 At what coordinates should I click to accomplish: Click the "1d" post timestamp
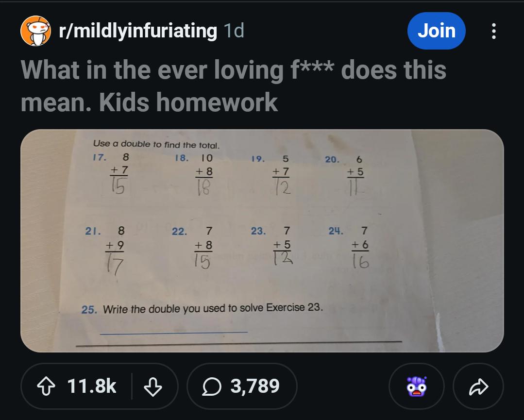coord(234,31)
